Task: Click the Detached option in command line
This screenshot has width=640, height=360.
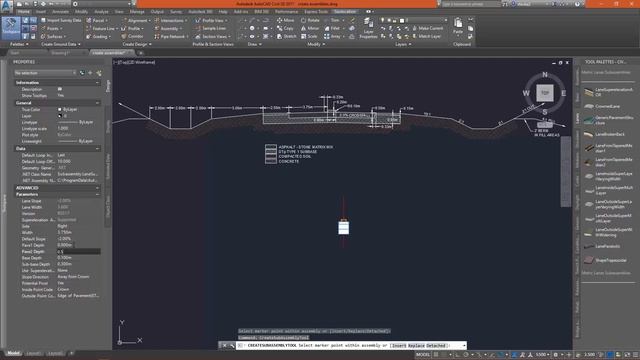Action: [x=436, y=345]
